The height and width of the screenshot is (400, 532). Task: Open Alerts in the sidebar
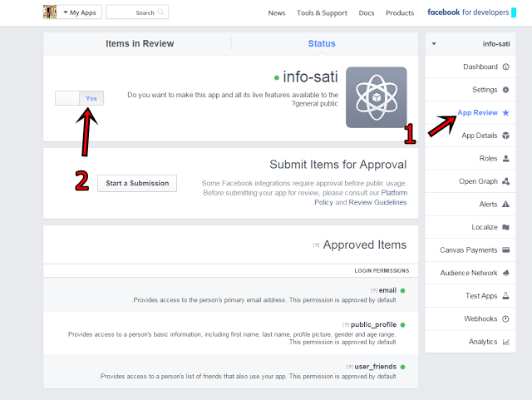470,204
